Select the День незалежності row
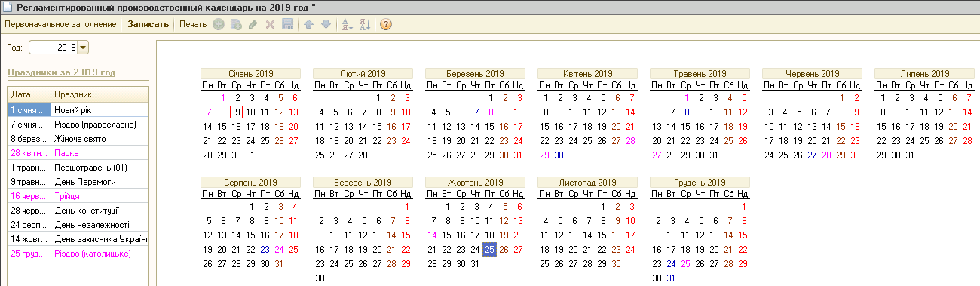 [78, 225]
